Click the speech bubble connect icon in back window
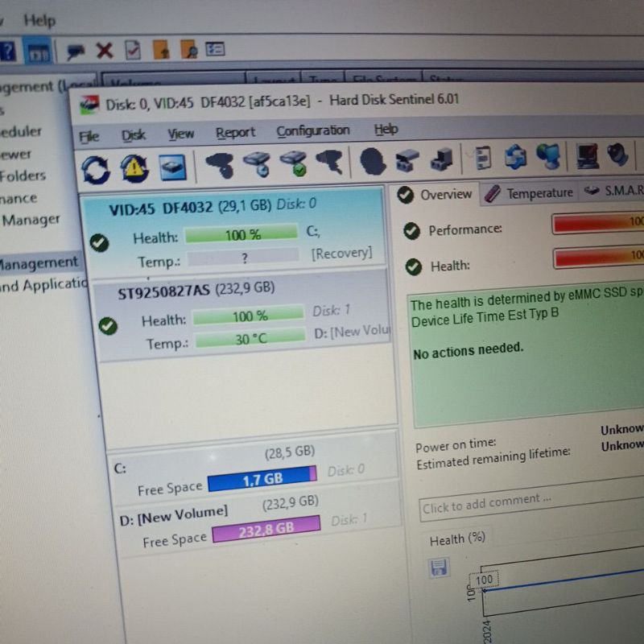 (75, 52)
